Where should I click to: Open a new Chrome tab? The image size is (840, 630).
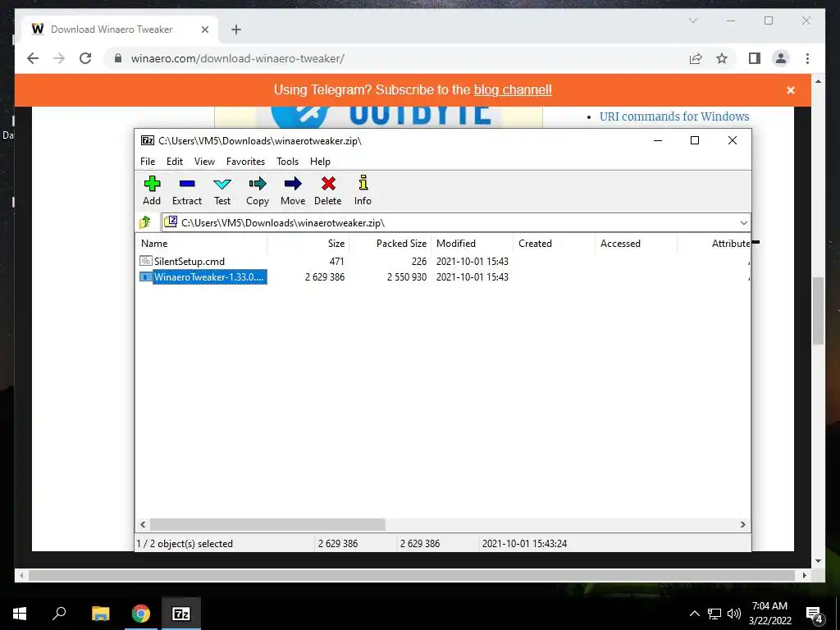pyautogui.click(x=236, y=30)
